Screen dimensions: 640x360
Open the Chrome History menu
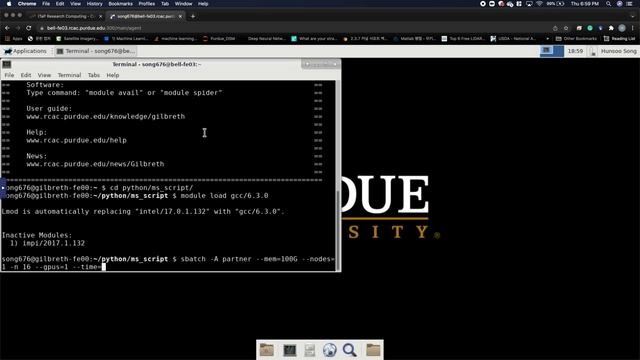94,4
